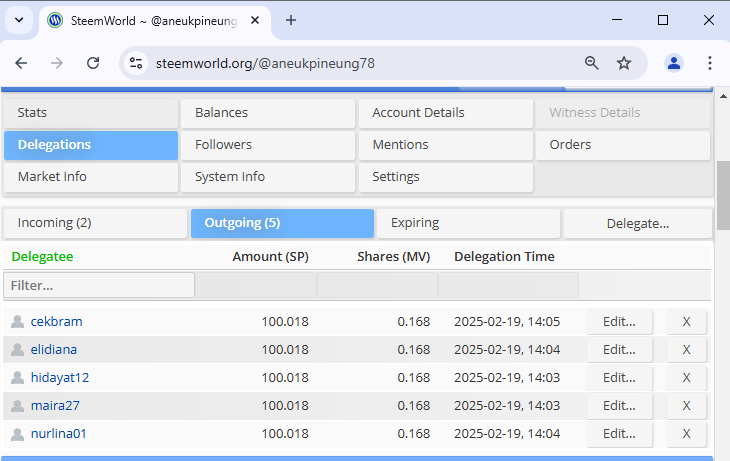Bookmark this page with the star icon
The width and height of the screenshot is (730, 461).
click(624, 63)
